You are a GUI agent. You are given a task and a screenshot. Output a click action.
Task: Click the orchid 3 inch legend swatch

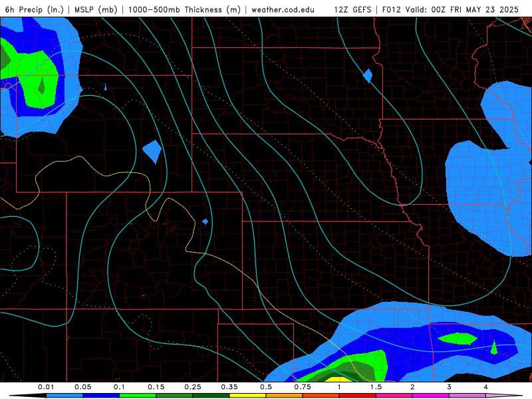tap(467, 396)
